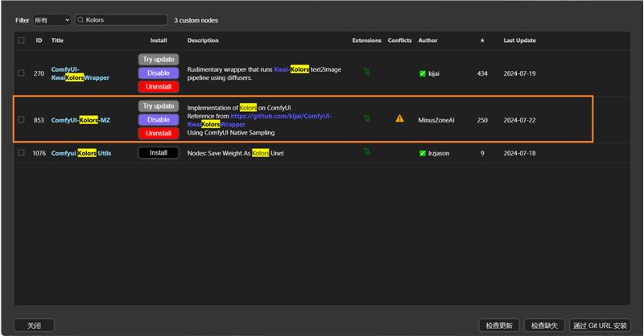The height and width of the screenshot is (336, 644).
Task: Open ComfyUI-KwaiKolorsWrapper title link
Action: point(80,73)
